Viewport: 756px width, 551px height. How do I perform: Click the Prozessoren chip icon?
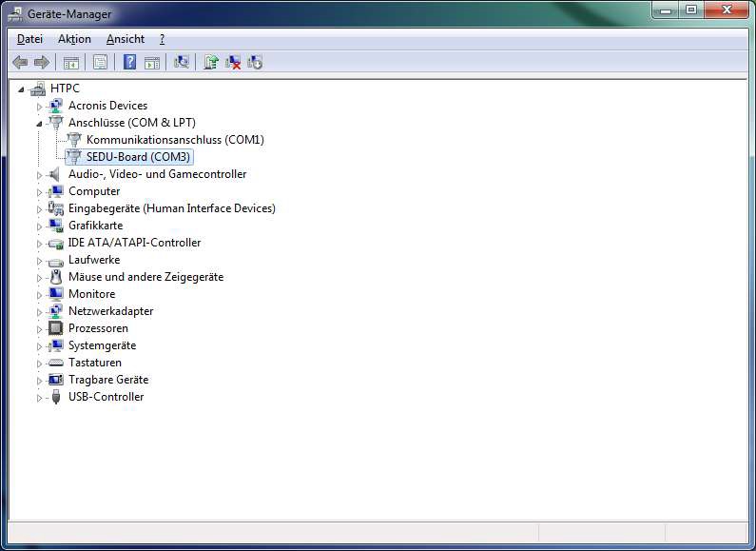56,328
